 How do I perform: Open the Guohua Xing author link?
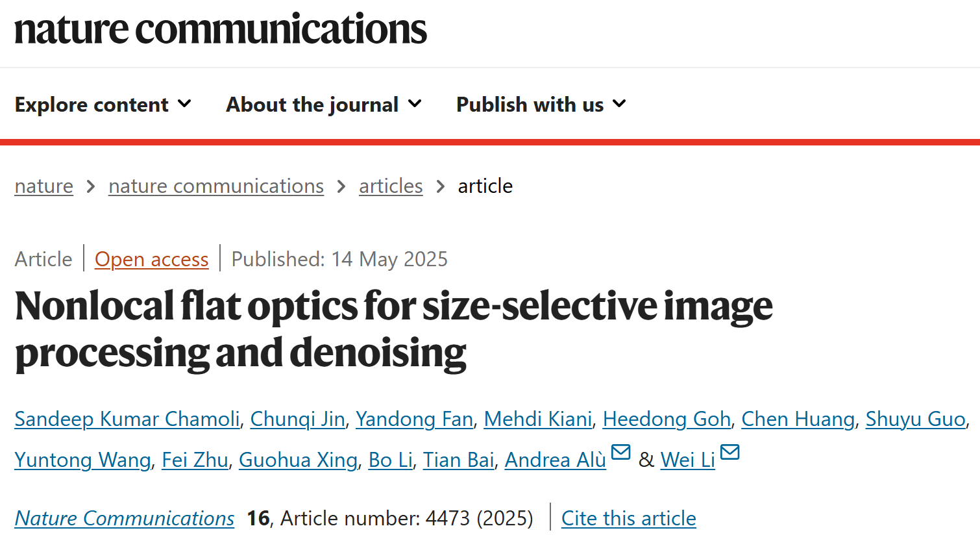click(299, 460)
